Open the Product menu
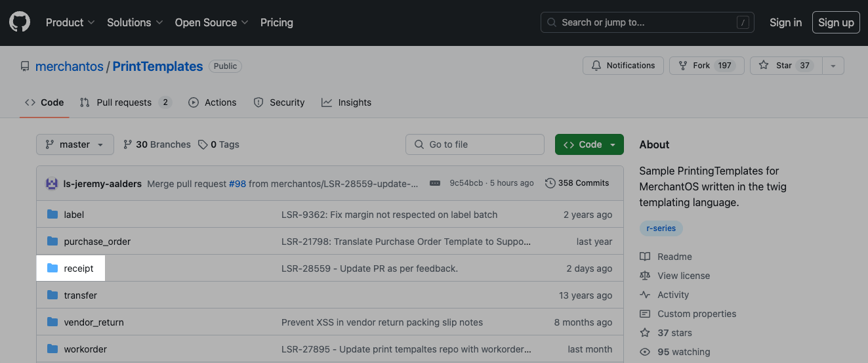The height and width of the screenshot is (363, 868). click(70, 22)
